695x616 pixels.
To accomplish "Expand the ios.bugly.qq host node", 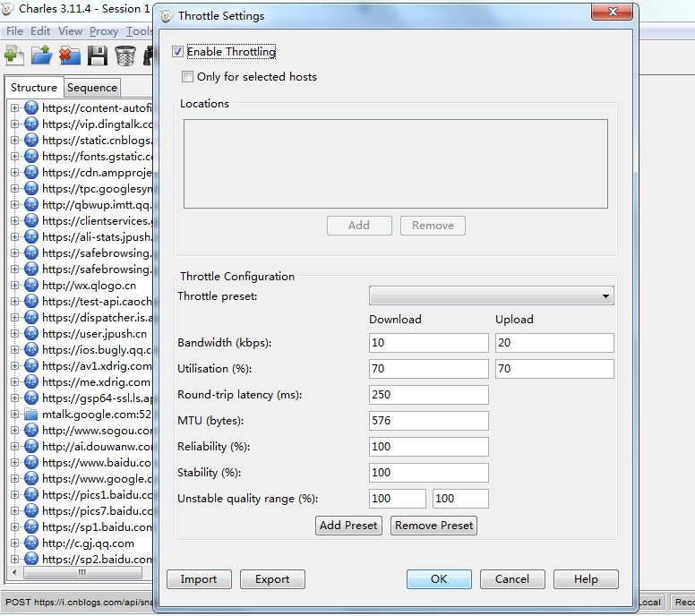I will pyautogui.click(x=14, y=350).
